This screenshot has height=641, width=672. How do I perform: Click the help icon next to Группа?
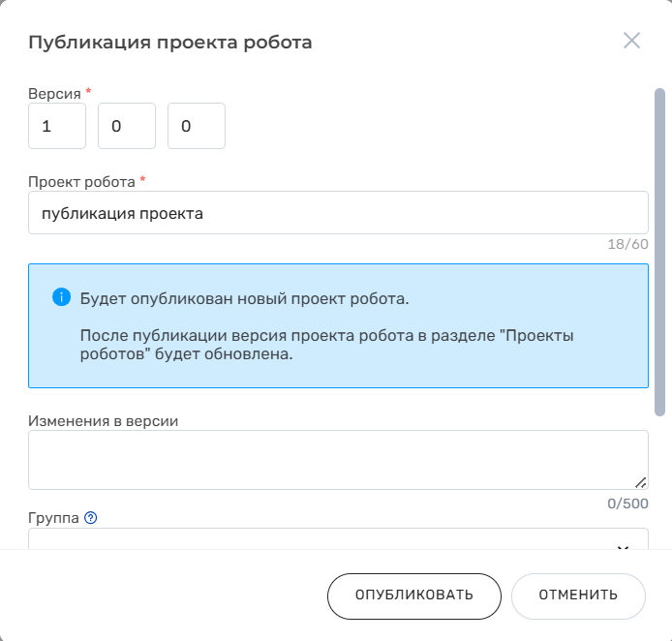point(91,518)
